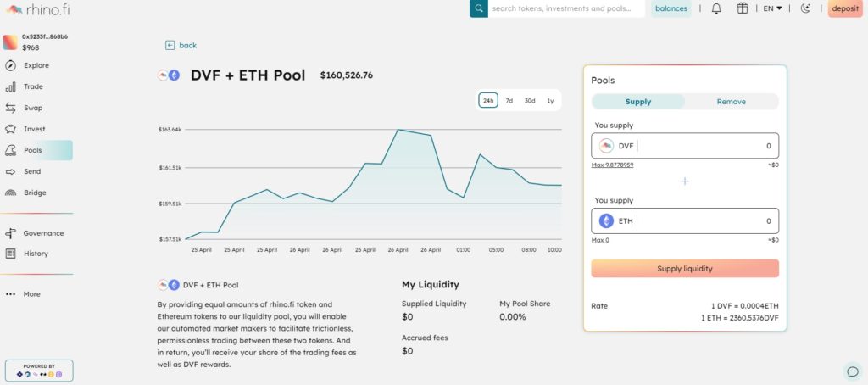The height and width of the screenshot is (385, 868).
Task: Switch chart range to 1y
Action: click(x=550, y=101)
